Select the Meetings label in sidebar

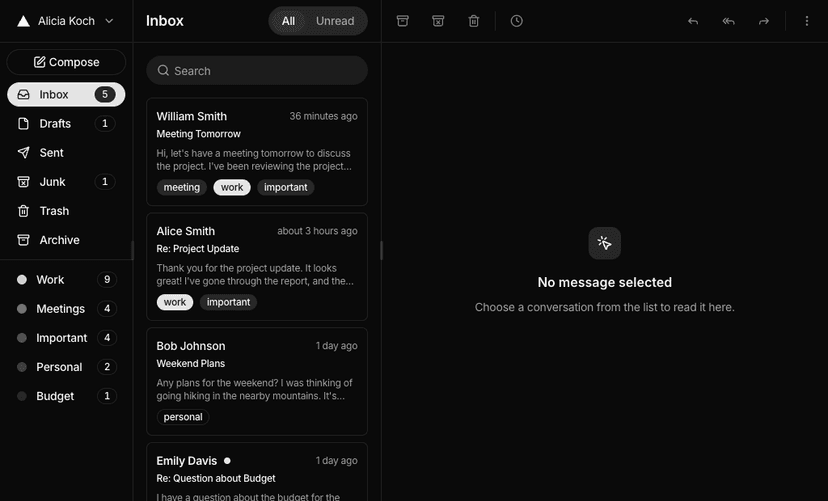[66, 309]
